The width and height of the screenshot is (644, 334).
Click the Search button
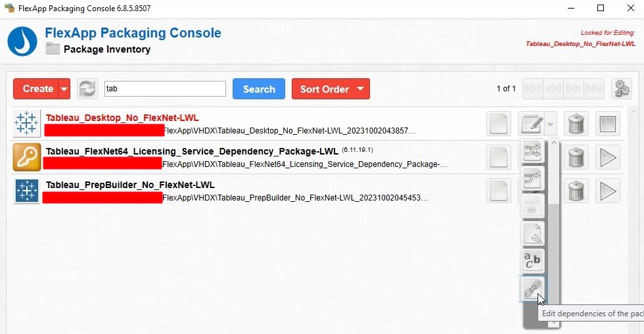point(259,89)
